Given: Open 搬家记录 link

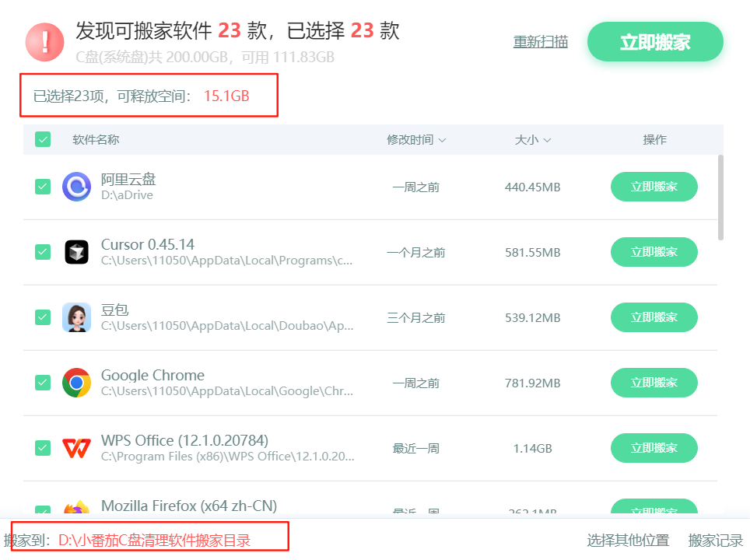Looking at the screenshot, I should pos(716,541).
